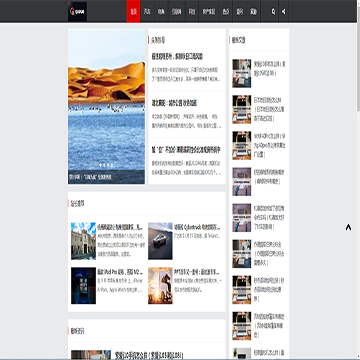The height and width of the screenshot is (360, 360).
Task: Open the search magnifier icon in header
Action: [273, 11]
